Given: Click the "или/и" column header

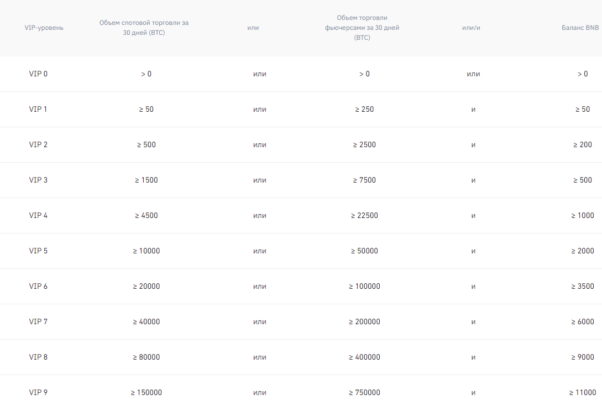Looking at the screenshot, I should pos(471,28).
